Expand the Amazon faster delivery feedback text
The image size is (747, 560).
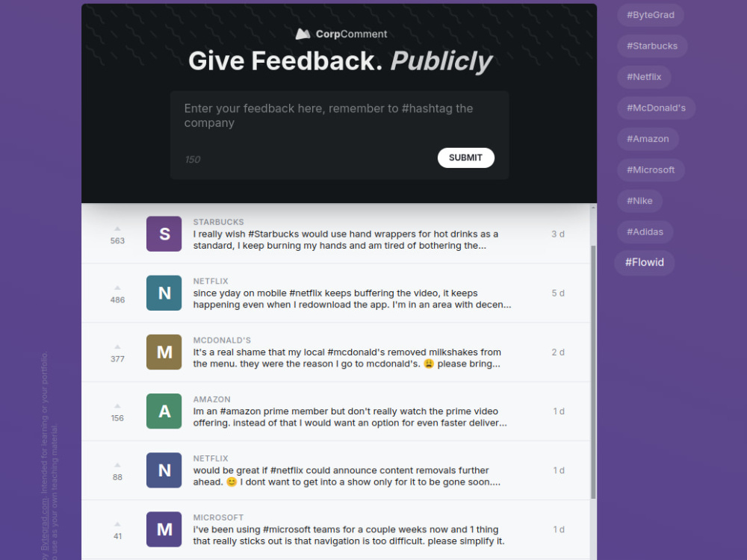coord(350,417)
